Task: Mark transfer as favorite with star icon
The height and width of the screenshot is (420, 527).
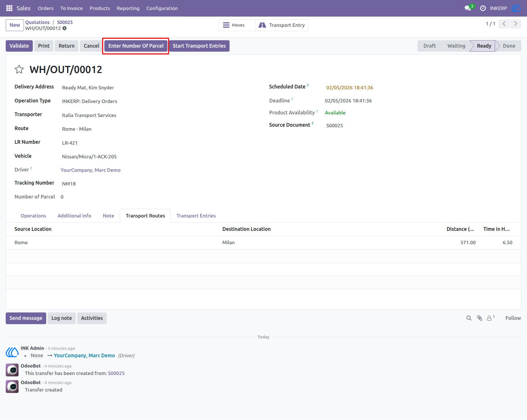Action: 19,69
